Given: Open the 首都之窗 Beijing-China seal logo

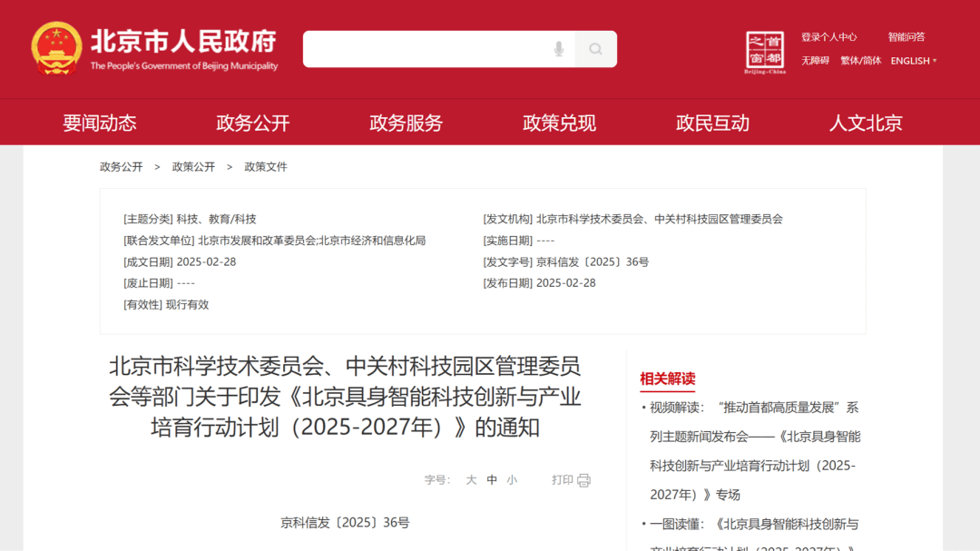Looking at the screenshot, I should point(765,53).
